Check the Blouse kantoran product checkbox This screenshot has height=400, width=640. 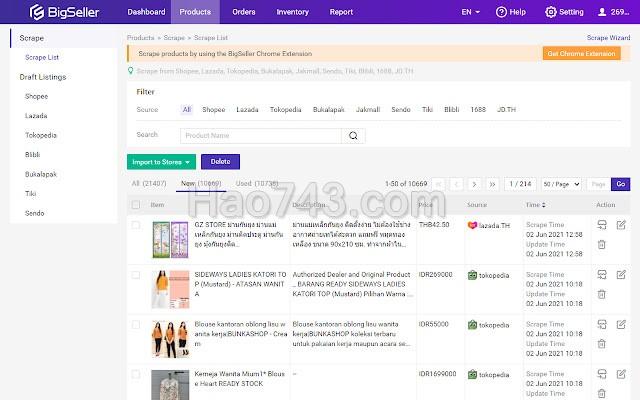pyautogui.click(x=136, y=324)
